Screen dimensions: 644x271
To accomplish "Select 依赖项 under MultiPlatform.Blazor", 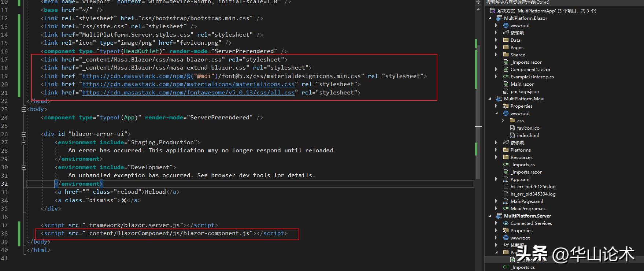I will 517,33.
